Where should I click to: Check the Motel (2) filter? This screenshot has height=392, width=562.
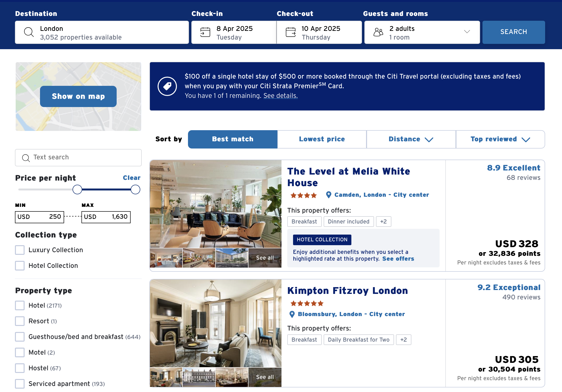click(20, 352)
